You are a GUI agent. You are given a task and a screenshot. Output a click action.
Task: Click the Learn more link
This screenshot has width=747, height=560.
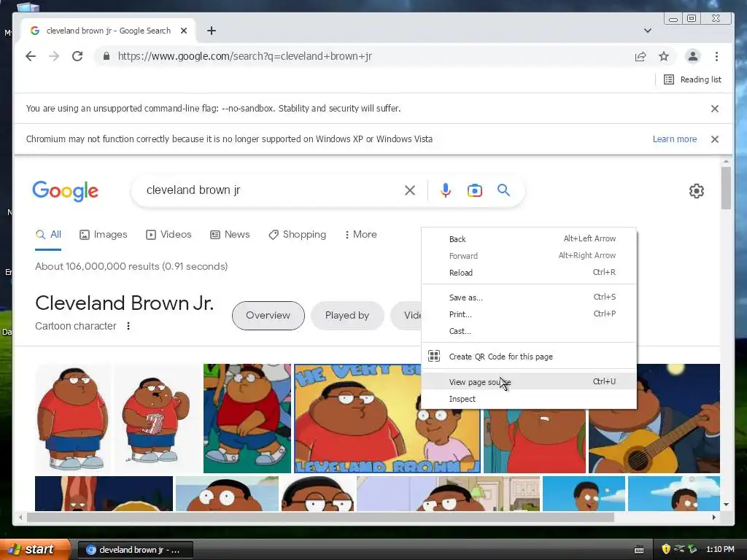(x=675, y=139)
